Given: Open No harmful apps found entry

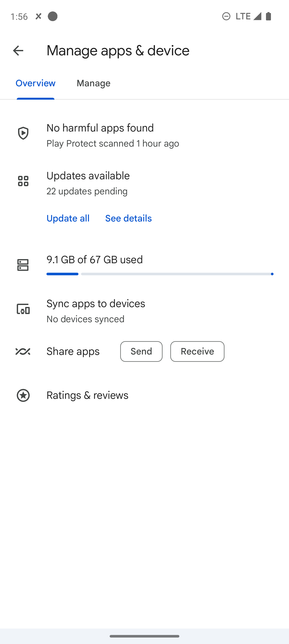Looking at the screenshot, I should tap(144, 135).
